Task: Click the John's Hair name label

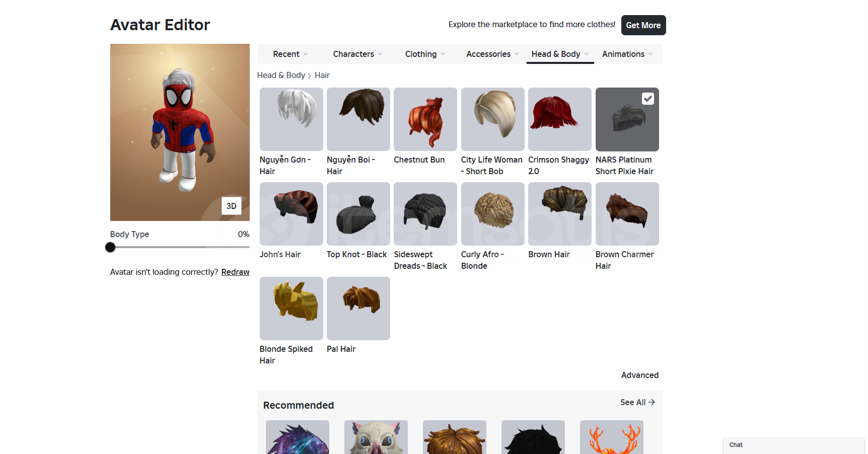Action: [x=280, y=254]
